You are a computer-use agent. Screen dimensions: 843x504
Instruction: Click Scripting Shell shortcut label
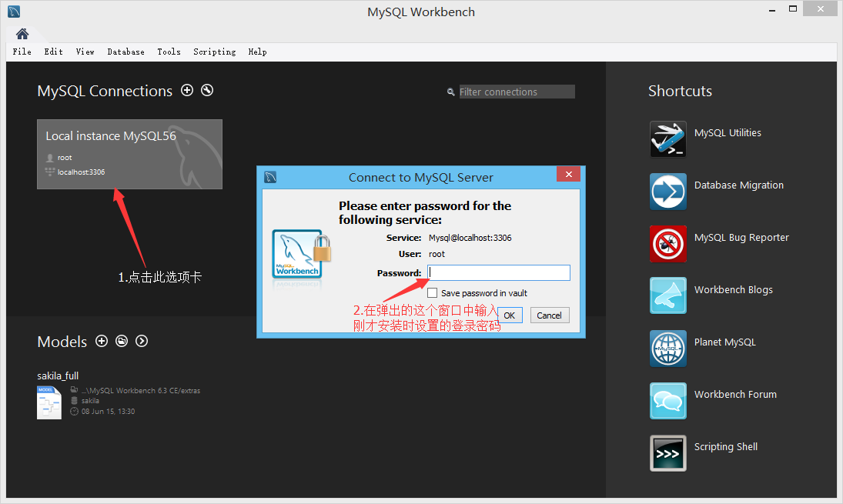pyautogui.click(x=726, y=447)
